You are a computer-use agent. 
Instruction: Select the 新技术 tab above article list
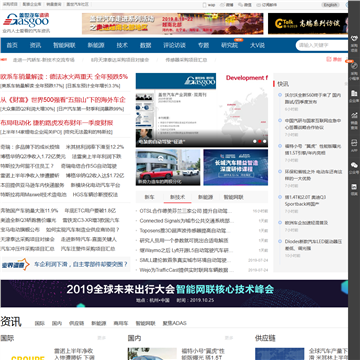coord(177,197)
